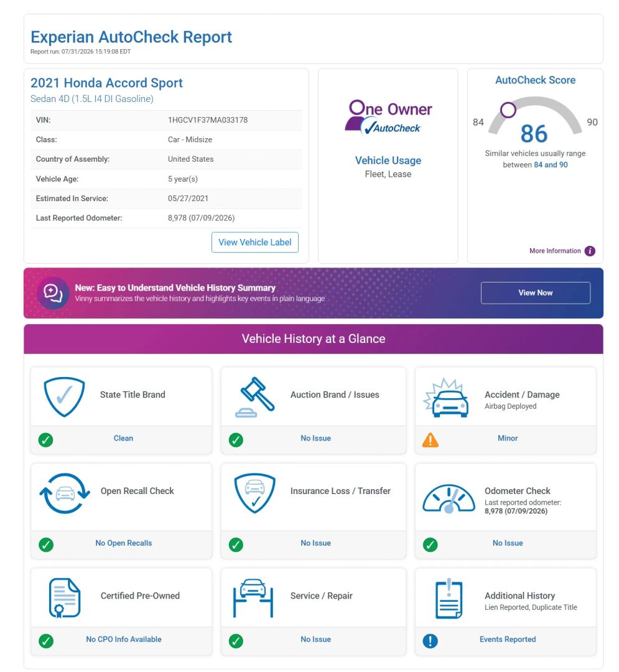Image resolution: width=619 pixels, height=672 pixels.
Task: Open the More Information link
Action: 555,251
